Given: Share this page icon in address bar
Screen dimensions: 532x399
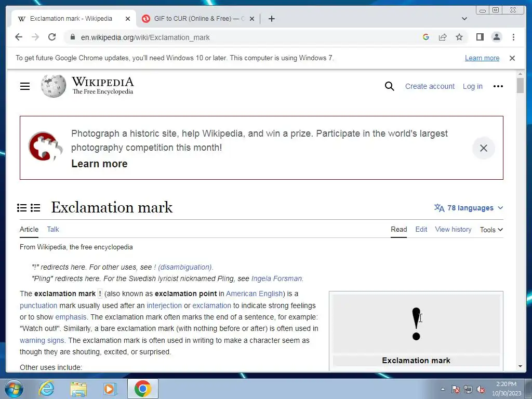Looking at the screenshot, I should pyautogui.click(x=443, y=37).
